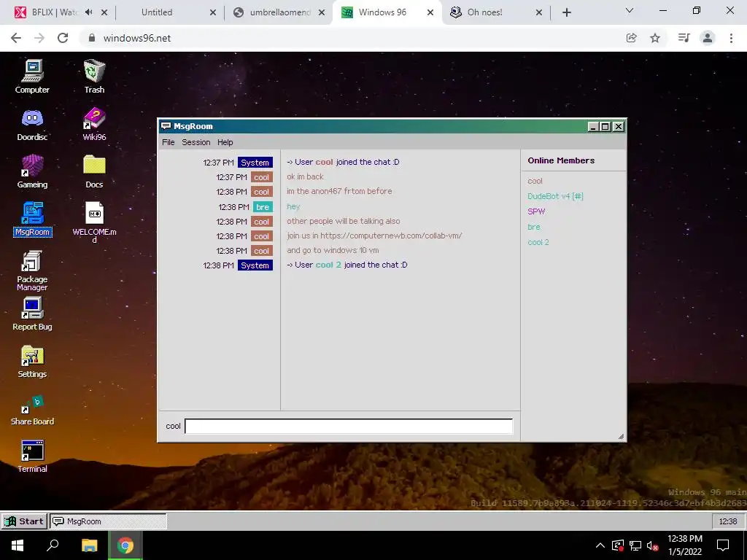
Task: Open the Help menu in MsgRoom
Action: 225,142
